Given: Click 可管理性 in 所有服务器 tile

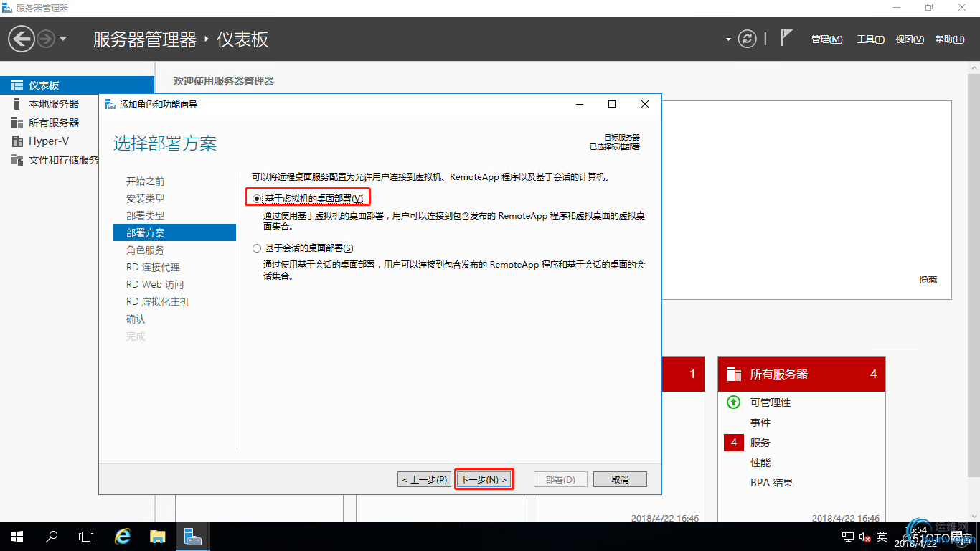Looking at the screenshot, I should coord(771,402).
